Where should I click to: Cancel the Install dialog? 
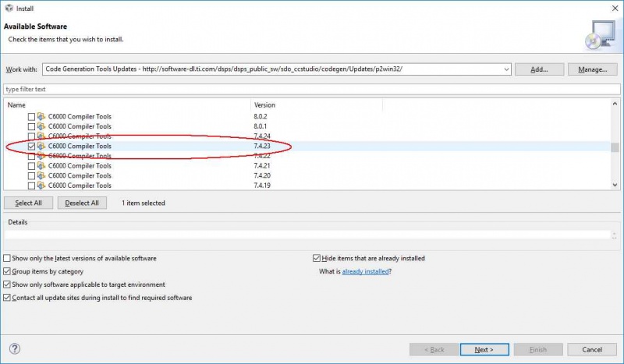[592, 350]
